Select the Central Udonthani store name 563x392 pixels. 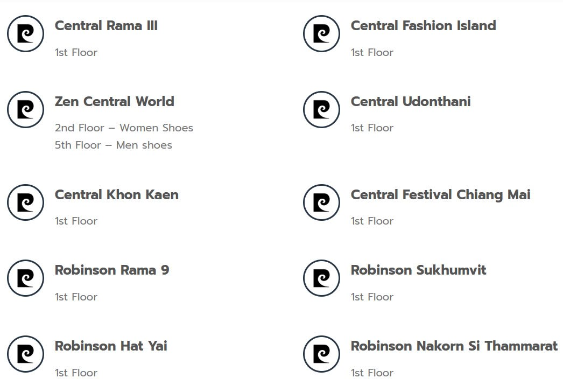tap(411, 102)
